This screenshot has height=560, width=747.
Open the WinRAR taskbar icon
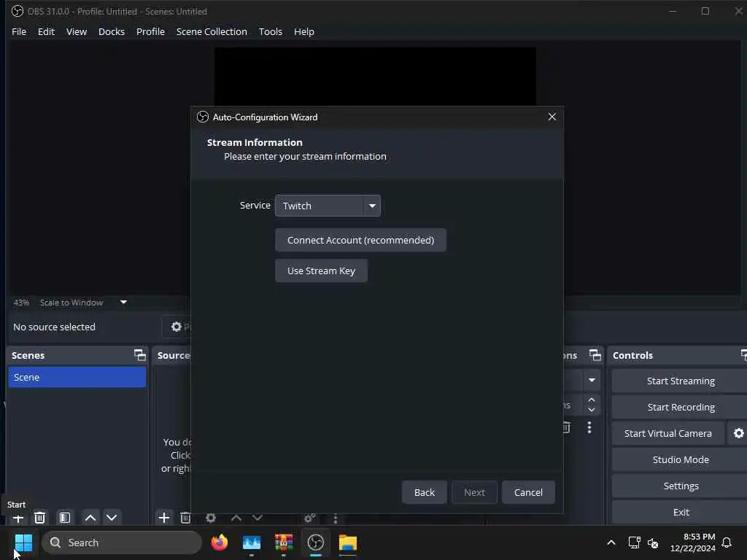pyautogui.click(x=284, y=542)
